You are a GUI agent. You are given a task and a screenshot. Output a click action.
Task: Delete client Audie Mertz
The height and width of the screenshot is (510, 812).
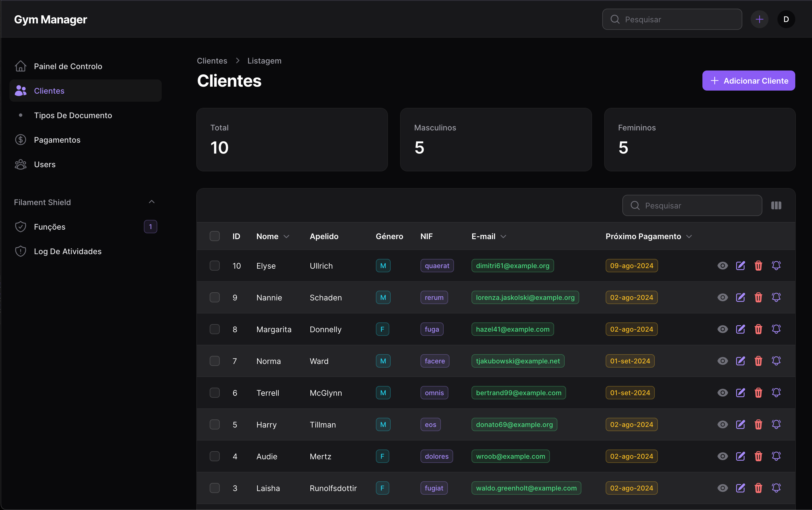click(x=758, y=456)
